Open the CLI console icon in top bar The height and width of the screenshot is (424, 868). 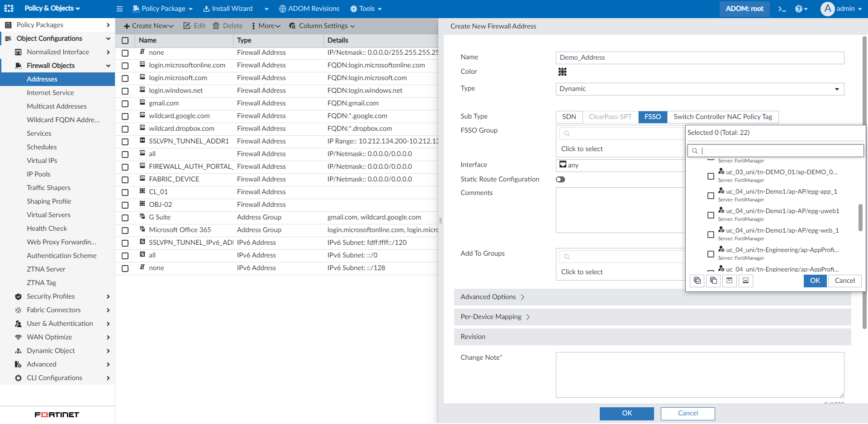782,9
